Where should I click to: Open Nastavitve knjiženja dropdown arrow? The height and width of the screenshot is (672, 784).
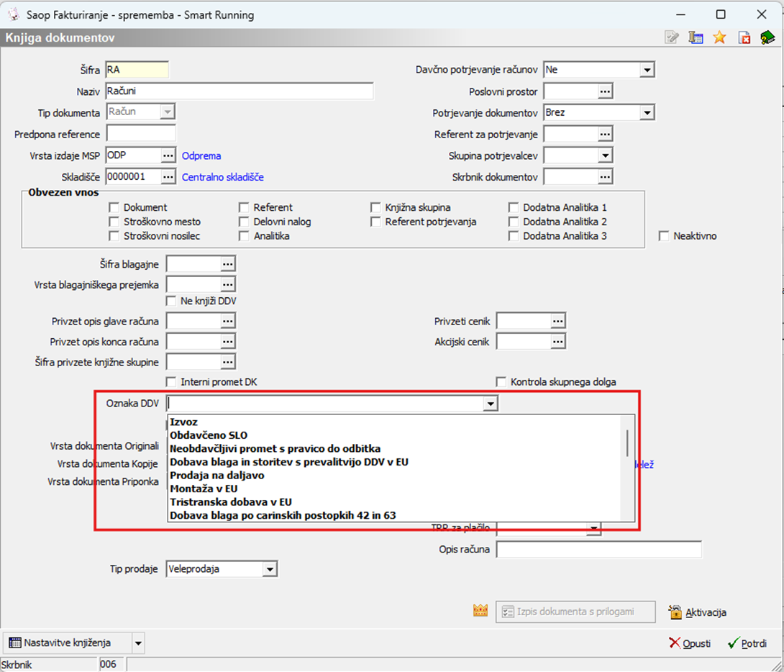tap(139, 643)
